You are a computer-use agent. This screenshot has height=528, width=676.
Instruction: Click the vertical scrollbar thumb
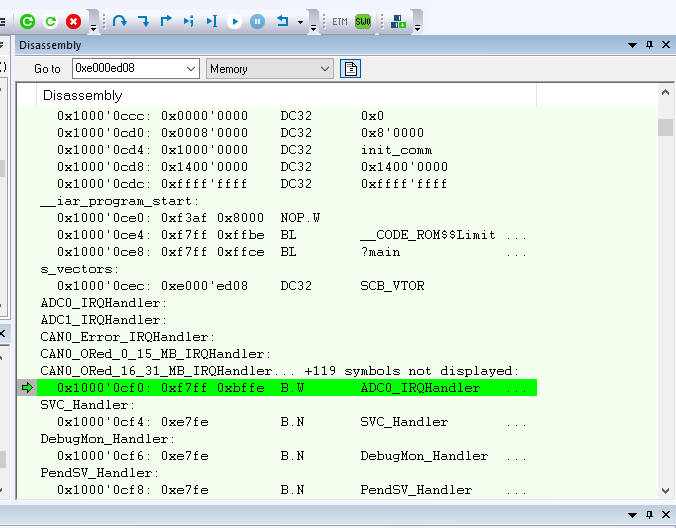click(665, 127)
